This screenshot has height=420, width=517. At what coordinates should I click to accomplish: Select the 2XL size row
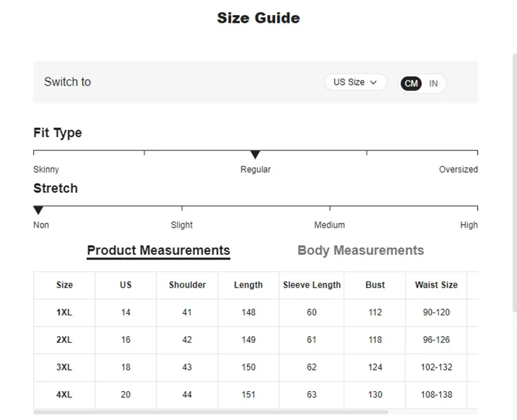click(x=64, y=340)
